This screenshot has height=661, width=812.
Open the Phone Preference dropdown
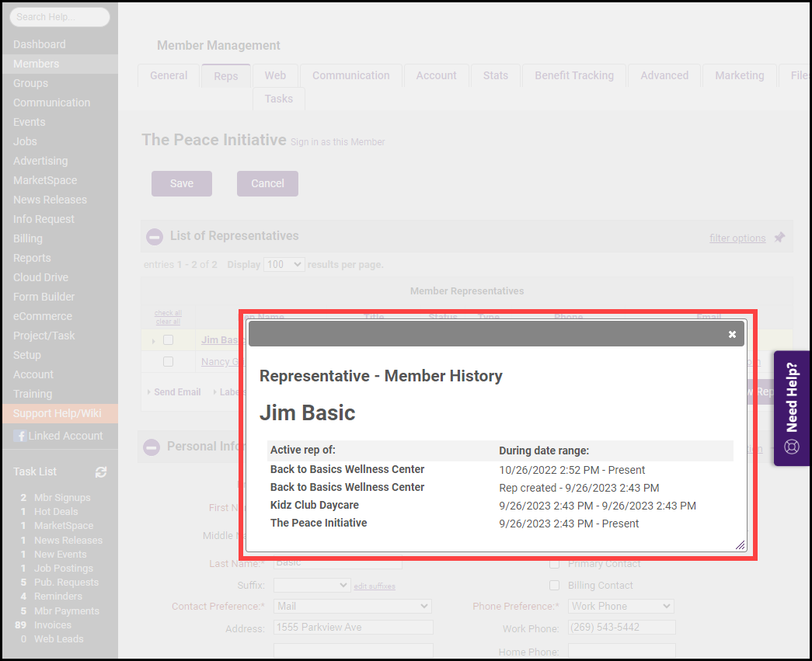point(620,606)
